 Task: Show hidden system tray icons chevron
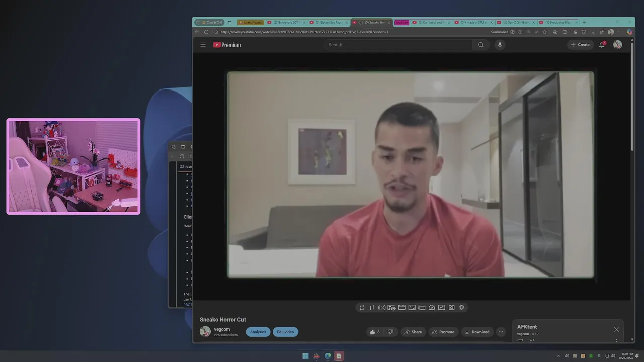click(558, 356)
